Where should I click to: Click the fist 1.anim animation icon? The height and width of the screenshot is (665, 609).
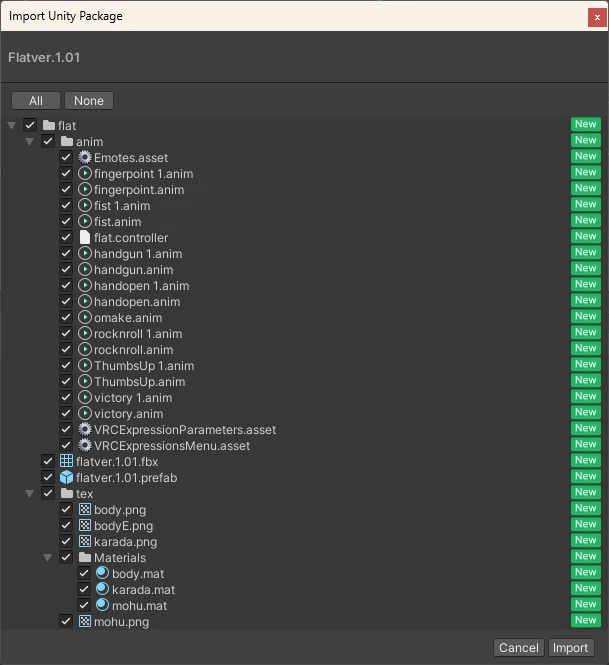coord(85,206)
